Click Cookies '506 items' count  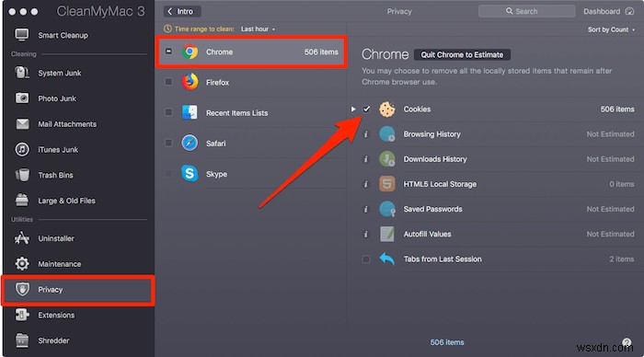click(x=617, y=109)
